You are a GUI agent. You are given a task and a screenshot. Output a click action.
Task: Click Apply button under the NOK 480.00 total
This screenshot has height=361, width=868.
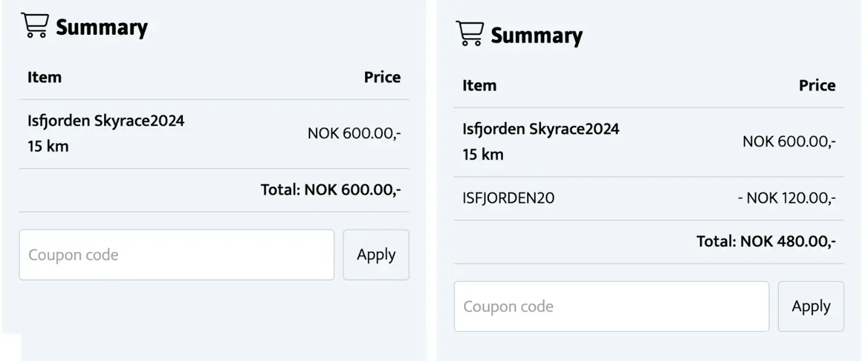(810, 307)
